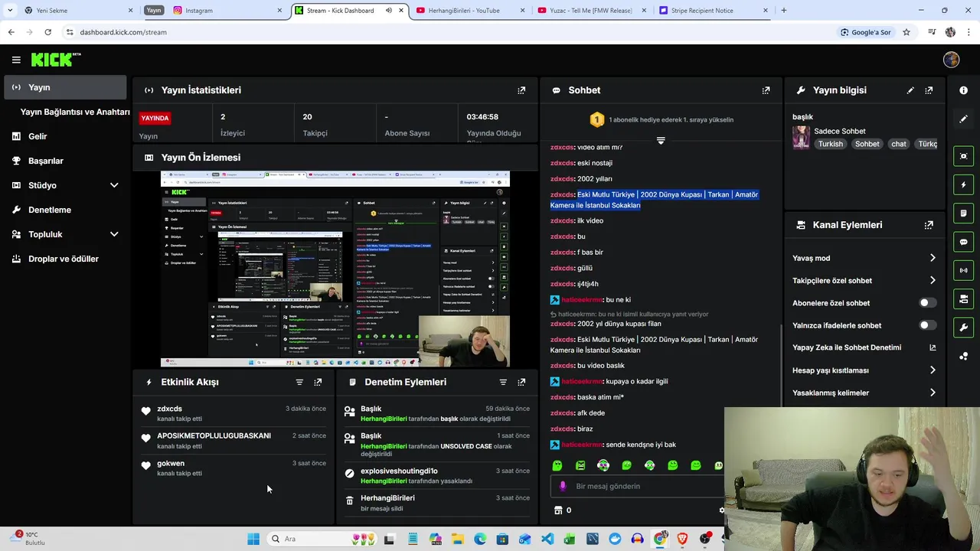This screenshot has width=980, height=551.
Task: Pop out the Sohbet panel
Action: (766, 90)
